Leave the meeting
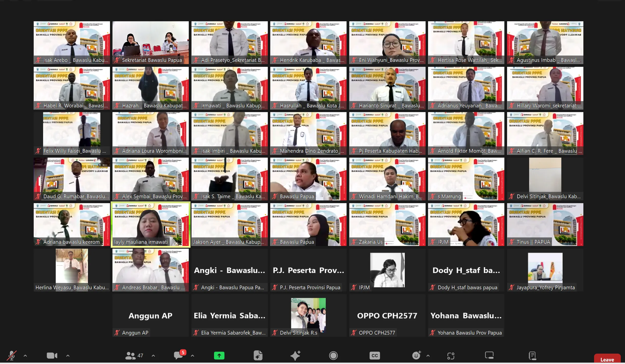The height and width of the screenshot is (364, 625). click(607, 359)
